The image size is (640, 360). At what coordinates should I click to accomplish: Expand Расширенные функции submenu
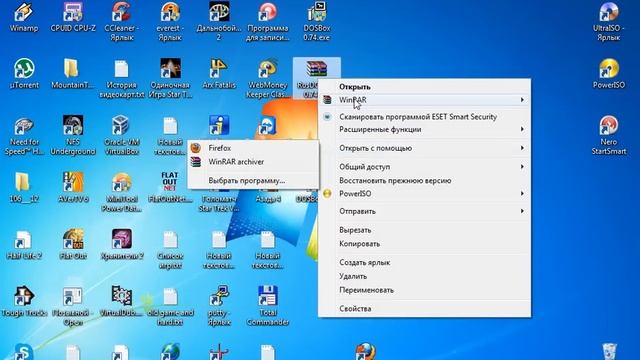[x=424, y=129]
